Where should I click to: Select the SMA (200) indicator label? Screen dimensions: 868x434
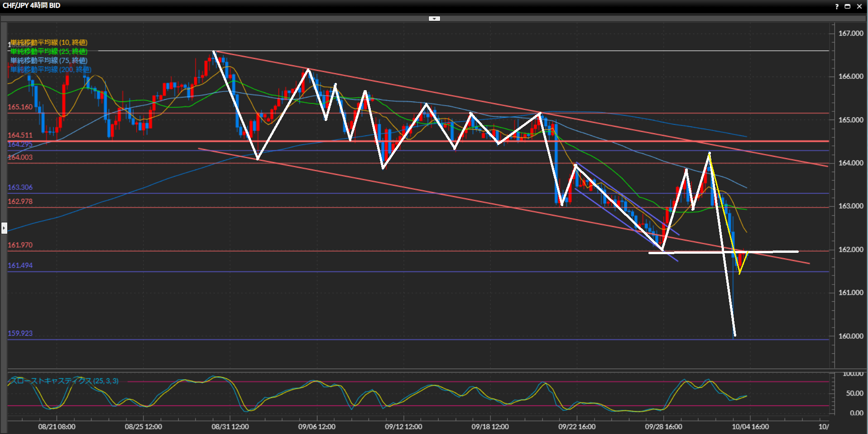coord(51,70)
